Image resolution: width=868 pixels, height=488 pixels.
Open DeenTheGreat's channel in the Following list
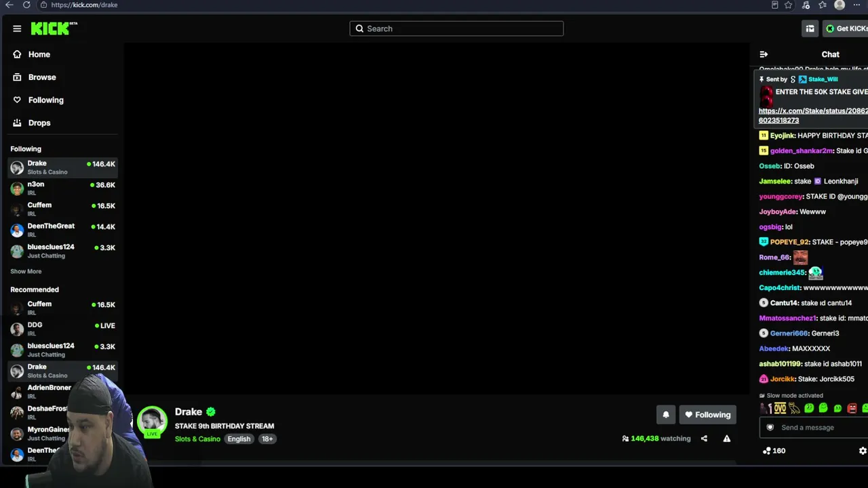(63, 230)
